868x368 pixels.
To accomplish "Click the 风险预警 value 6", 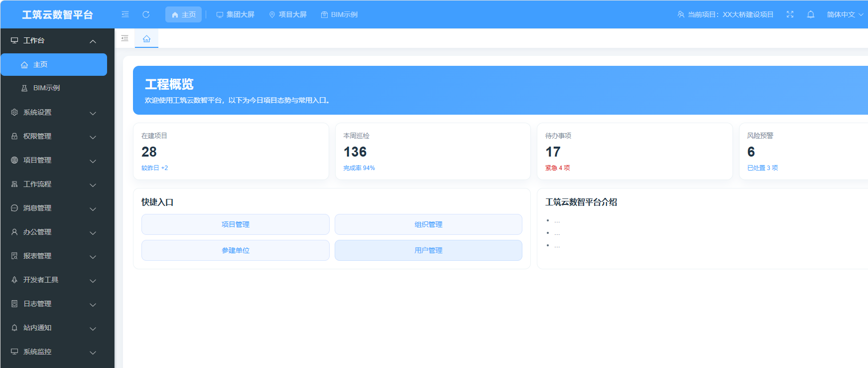I will pos(751,152).
